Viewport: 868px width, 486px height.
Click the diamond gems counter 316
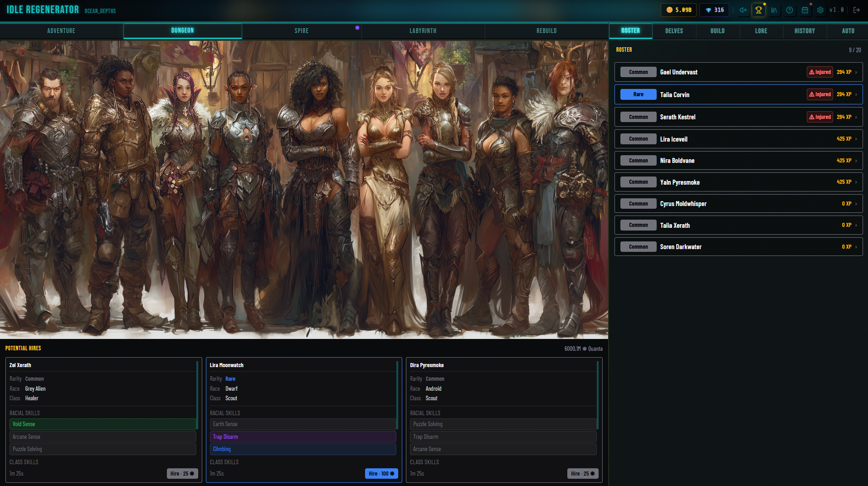click(714, 10)
